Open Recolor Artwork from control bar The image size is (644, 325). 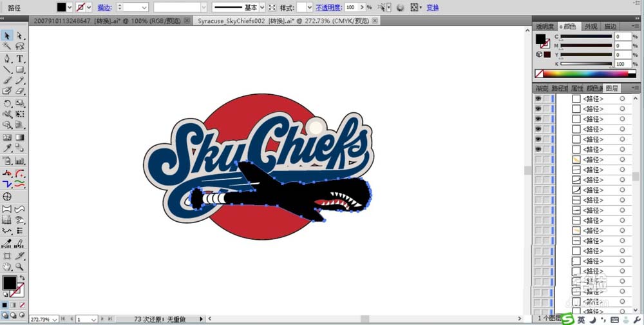[401, 7]
